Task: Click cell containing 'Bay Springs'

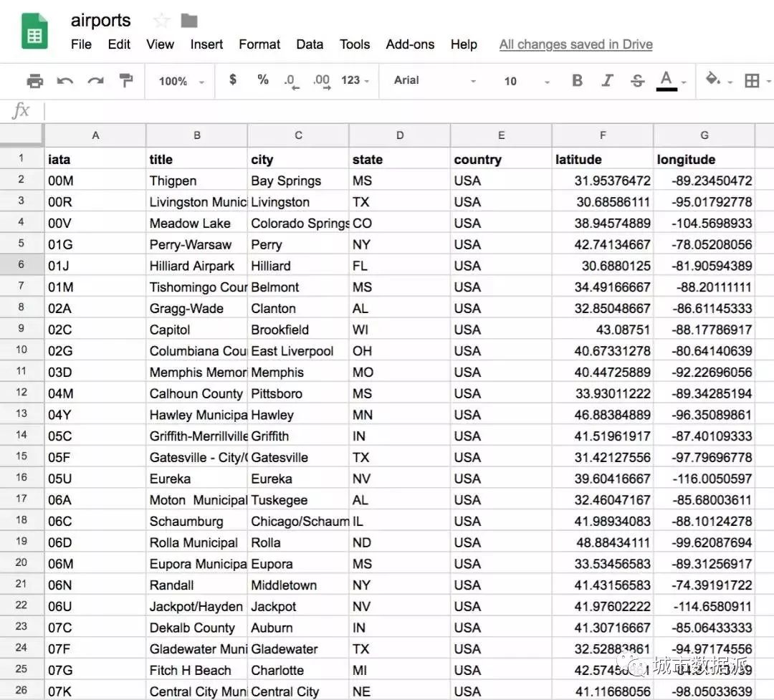Action: [x=298, y=181]
